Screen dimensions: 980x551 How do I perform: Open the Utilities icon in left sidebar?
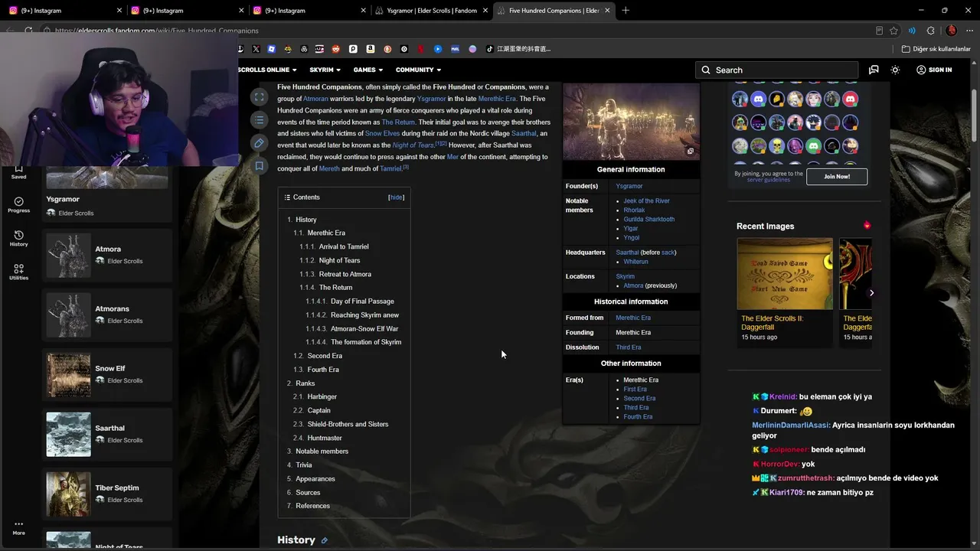point(18,272)
